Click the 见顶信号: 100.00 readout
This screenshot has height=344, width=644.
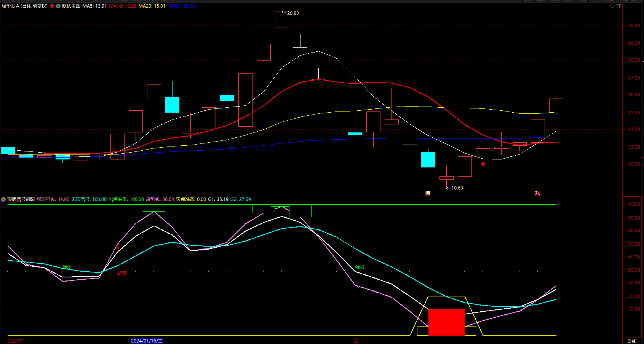(x=89, y=199)
